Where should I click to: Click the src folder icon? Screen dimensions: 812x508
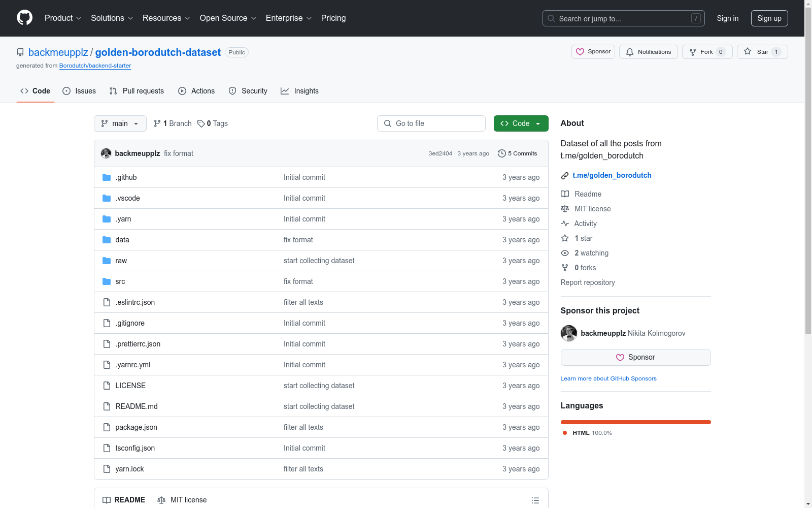(107, 281)
